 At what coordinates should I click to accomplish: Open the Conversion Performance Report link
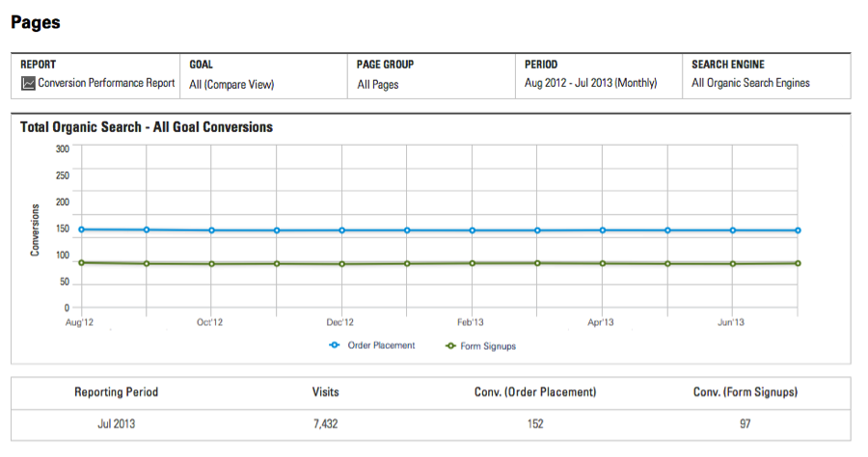(x=106, y=83)
